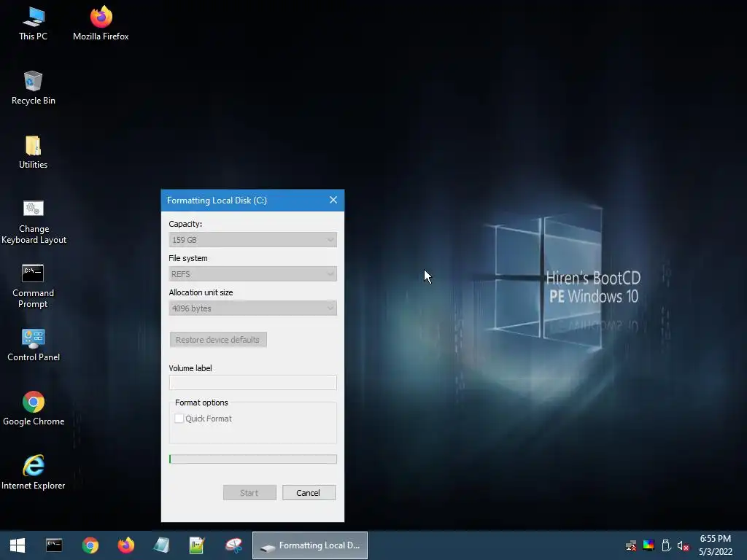747x560 pixels.
Task: Open the This PC desktop icon
Action: [34, 24]
